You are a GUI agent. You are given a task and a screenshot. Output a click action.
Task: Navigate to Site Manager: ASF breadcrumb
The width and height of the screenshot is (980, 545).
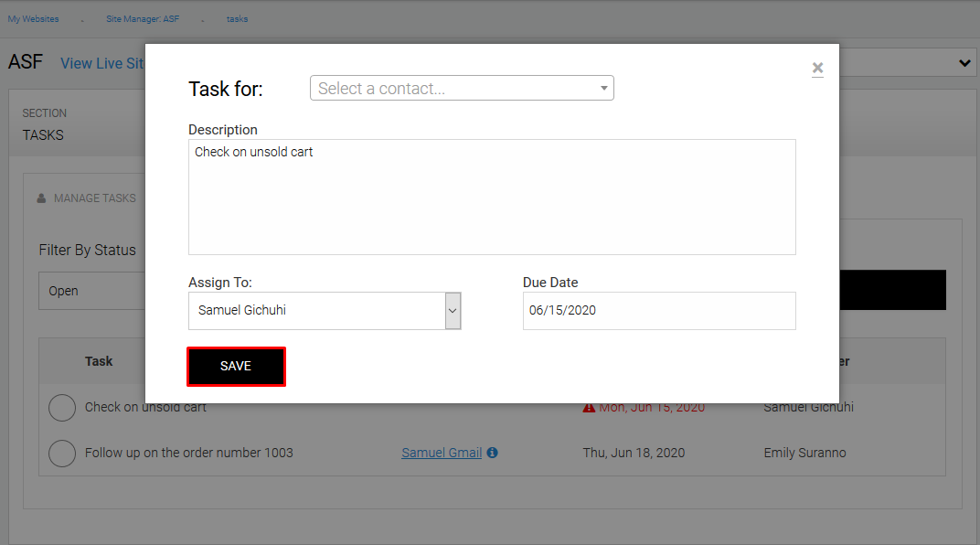[x=143, y=18]
